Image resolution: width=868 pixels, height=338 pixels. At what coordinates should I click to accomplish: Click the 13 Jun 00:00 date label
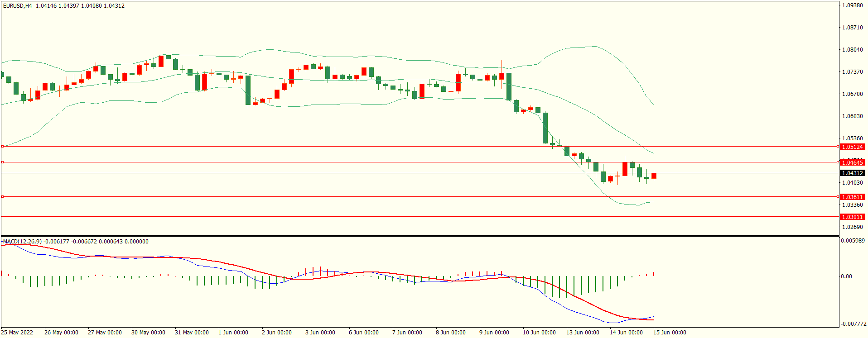[583, 333]
